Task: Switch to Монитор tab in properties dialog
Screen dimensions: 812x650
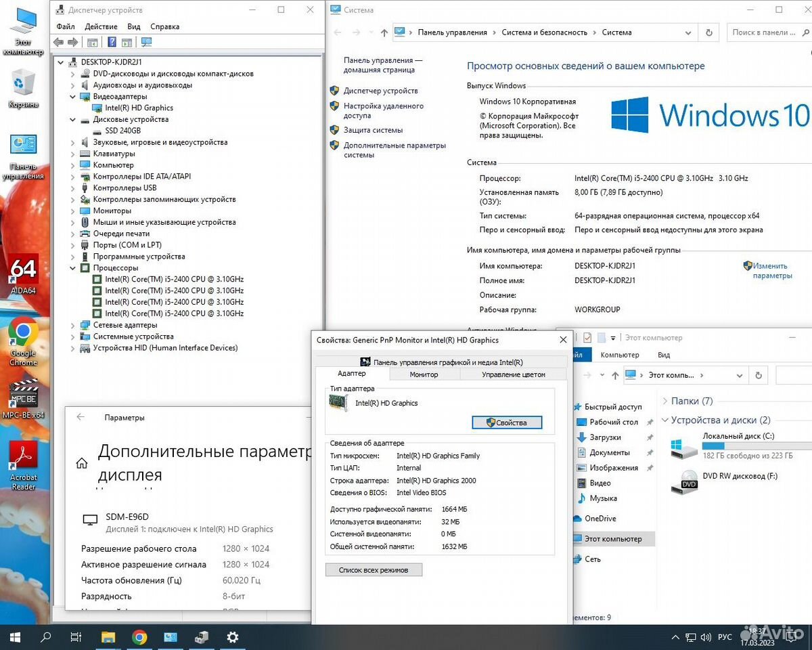Action: [x=424, y=374]
